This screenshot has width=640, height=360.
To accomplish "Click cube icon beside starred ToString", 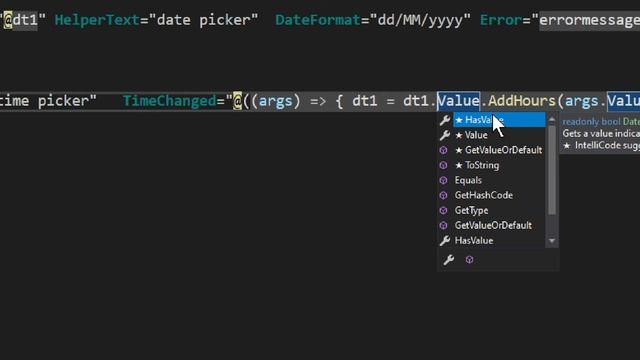I will (x=444, y=165).
